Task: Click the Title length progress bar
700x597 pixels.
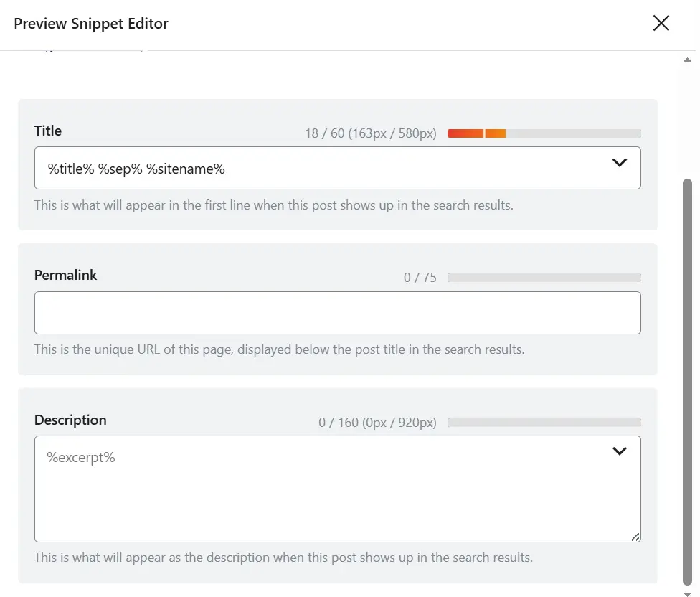Action: click(544, 133)
